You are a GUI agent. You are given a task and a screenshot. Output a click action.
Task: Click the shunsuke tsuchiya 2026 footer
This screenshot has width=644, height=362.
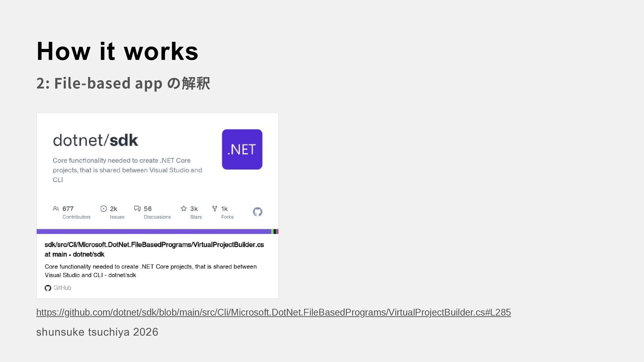point(97,332)
